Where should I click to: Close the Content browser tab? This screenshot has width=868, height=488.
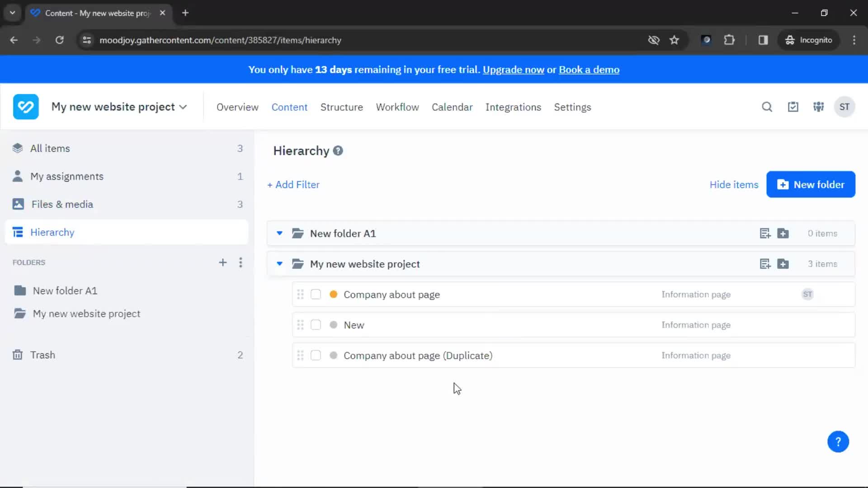click(x=162, y=13)
